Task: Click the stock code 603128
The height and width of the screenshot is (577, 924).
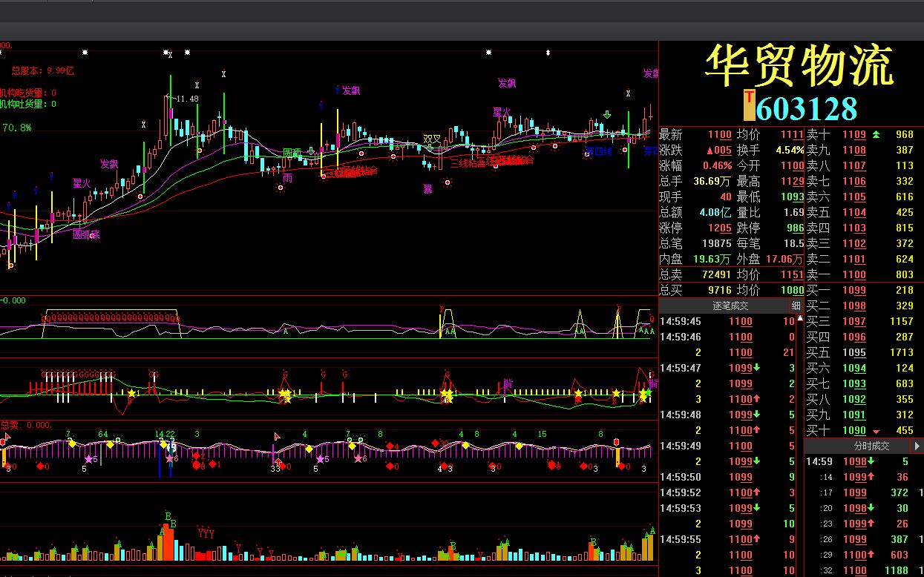Action: 807,108
